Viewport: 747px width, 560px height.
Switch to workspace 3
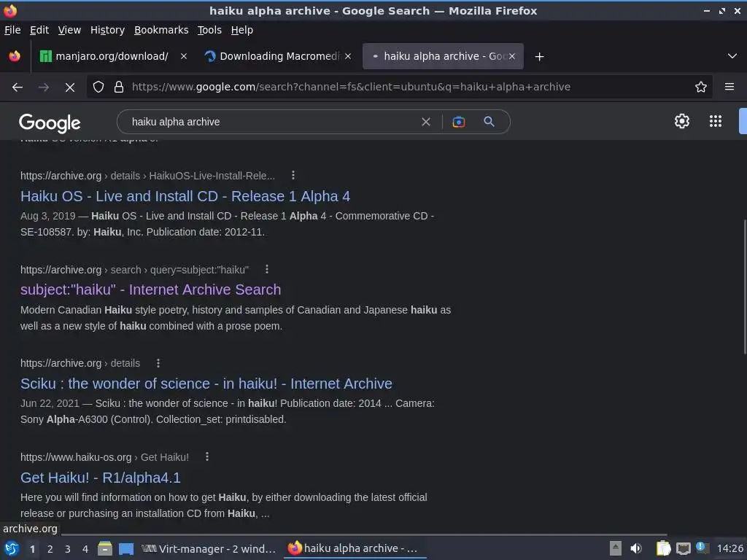68,549
